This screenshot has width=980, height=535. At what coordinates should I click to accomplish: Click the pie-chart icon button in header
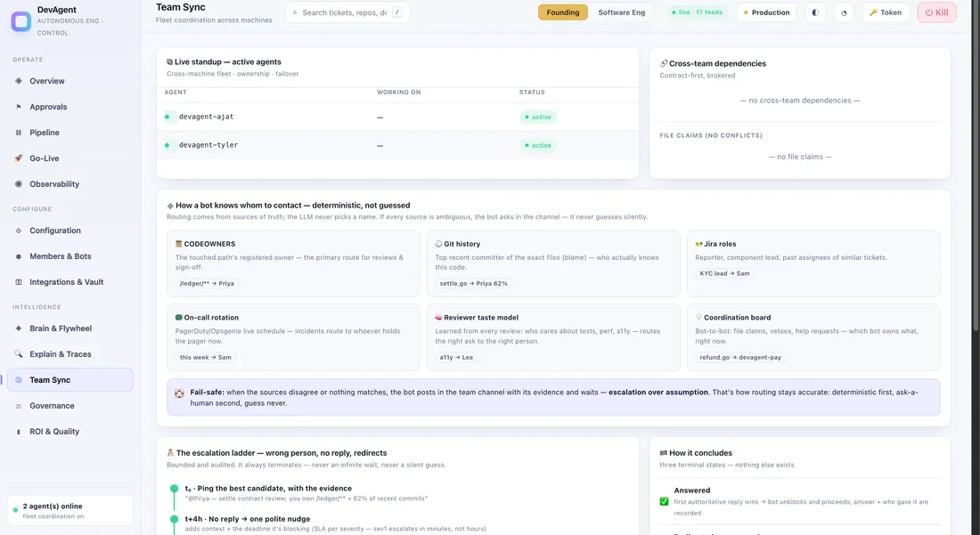(844, 12)
